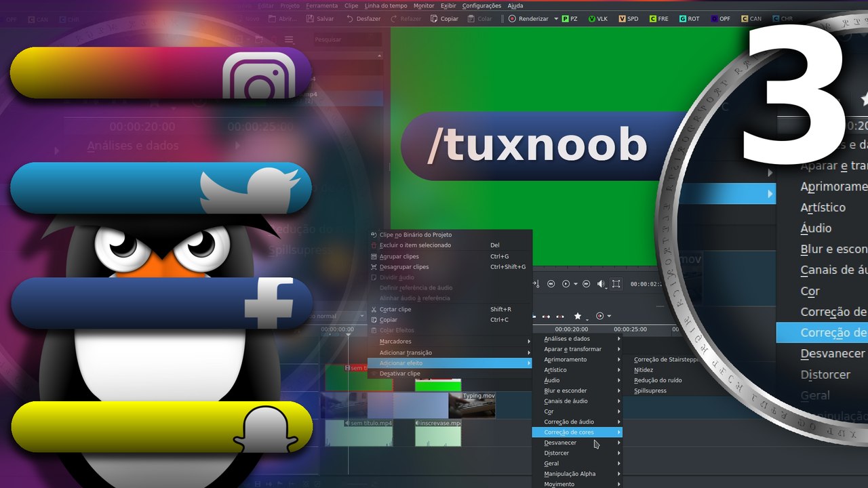Viewport: 868px width, 488px height.
Task: Choose Clipe no Binário do Projeto
Action: coord(449,235)
